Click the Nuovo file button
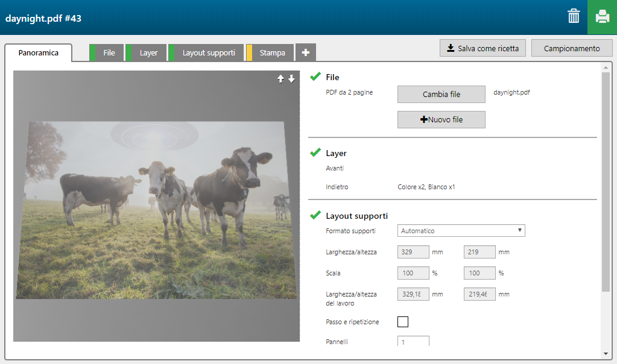Viewport: 617px width, 364px height. (x=441, y=119)
